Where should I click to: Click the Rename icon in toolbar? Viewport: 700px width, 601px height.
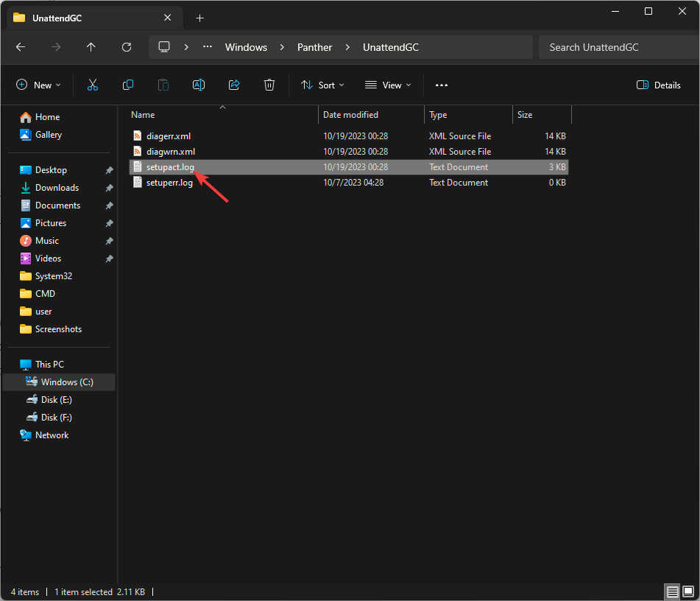click(x=199, y=85)
